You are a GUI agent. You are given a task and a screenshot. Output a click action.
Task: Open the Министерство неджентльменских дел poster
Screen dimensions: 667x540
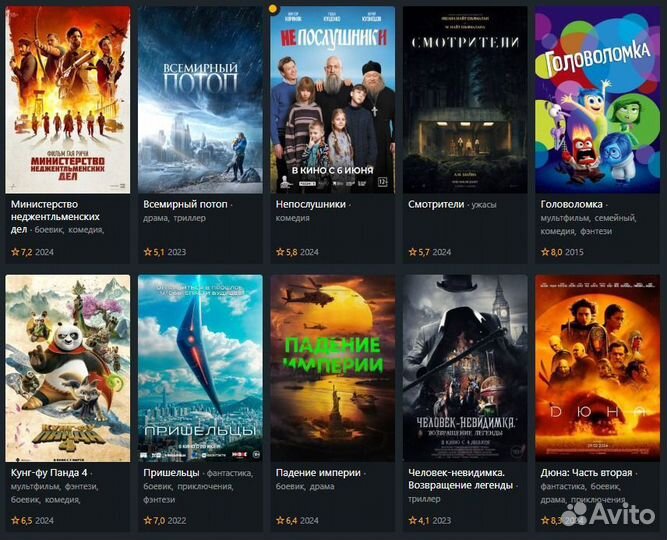point(68,100)
